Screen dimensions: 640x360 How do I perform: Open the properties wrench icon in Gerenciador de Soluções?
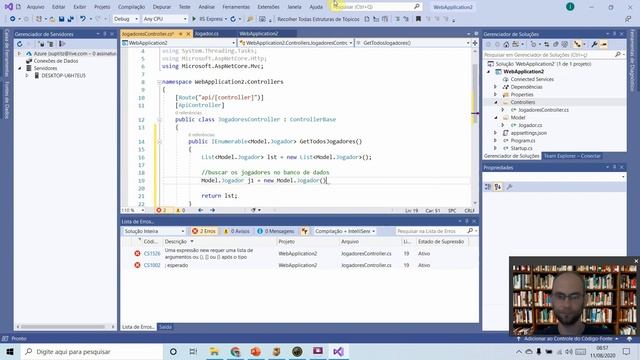coord(594,44)
